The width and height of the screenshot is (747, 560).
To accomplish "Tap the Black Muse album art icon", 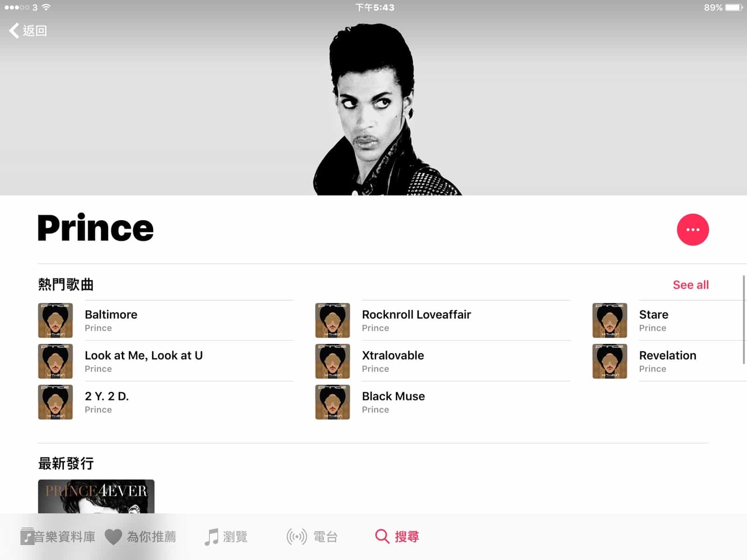I will [x=332, y=402].
